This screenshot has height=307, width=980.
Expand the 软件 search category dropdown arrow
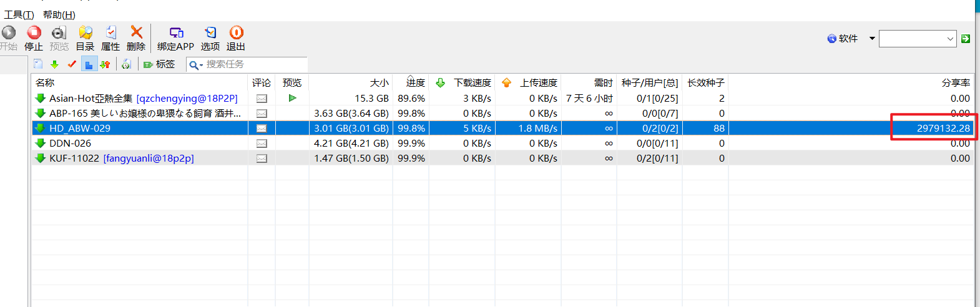pyautogui.click(x=872, y=39)
